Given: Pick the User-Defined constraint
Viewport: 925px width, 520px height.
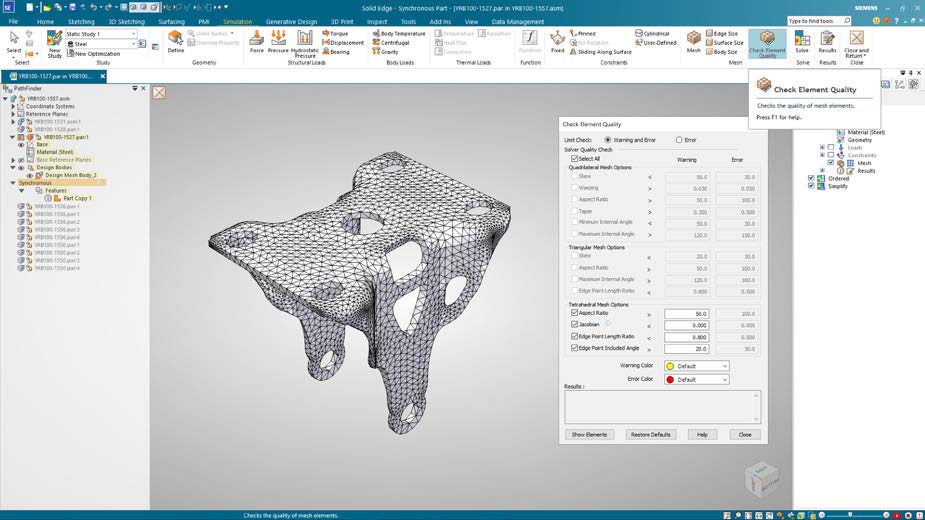Looking at the screenshot, I should coord(655,42).
